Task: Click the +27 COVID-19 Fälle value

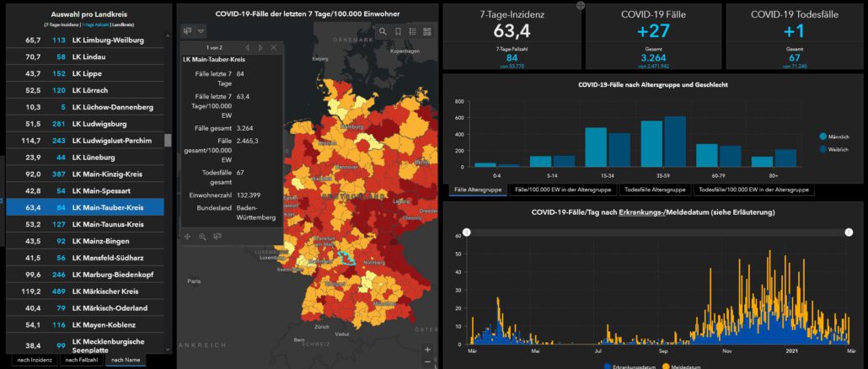Action: (653, 31)
